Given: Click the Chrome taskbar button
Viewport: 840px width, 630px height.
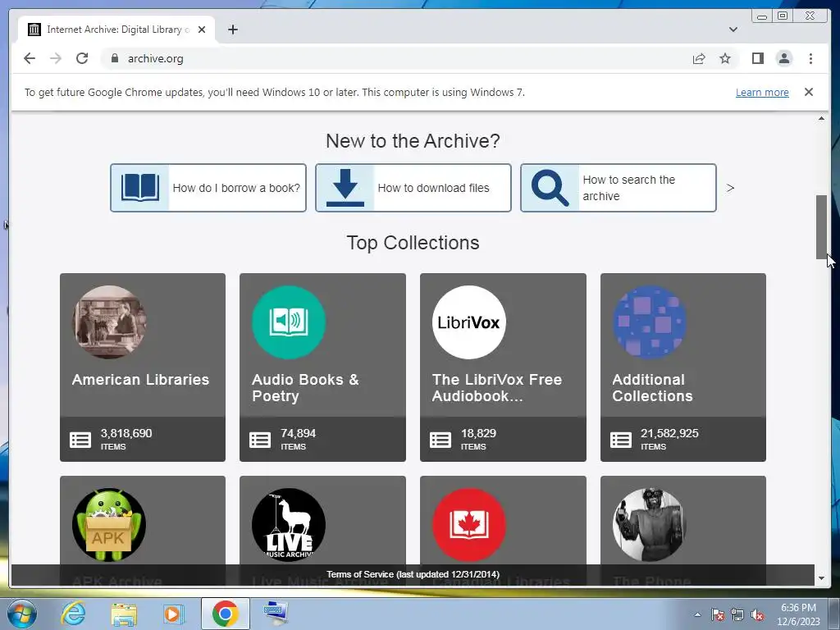Looking at the screenshot, I should (225, 614).
